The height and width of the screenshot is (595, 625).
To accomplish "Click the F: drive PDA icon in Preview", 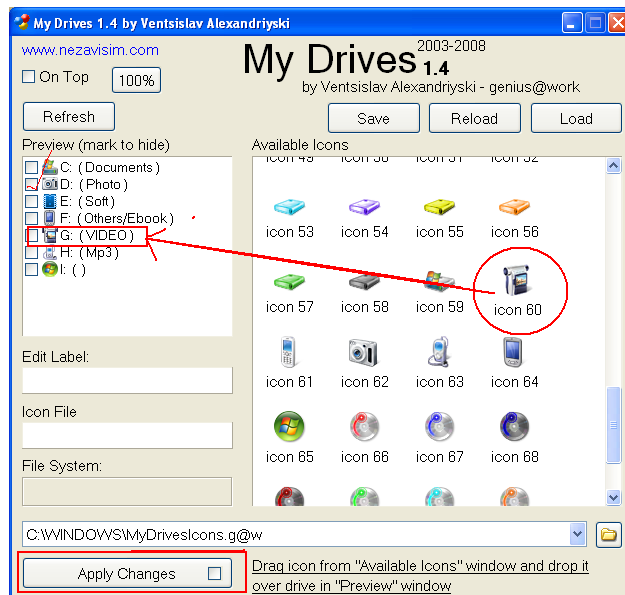I will (50, 218).
